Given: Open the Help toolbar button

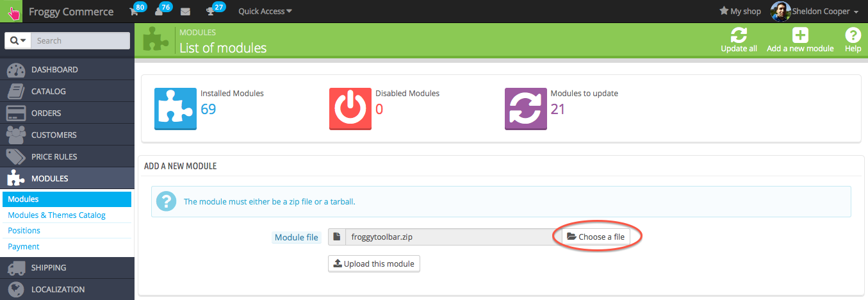Looking at the screenshot, I should pyautogui.click(x=853, y=40).
